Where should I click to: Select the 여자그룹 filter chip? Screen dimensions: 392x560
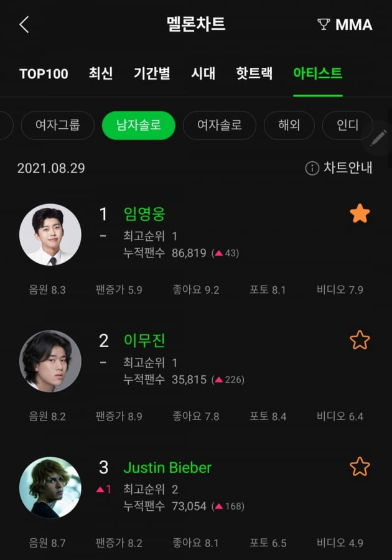pos(58,125)
